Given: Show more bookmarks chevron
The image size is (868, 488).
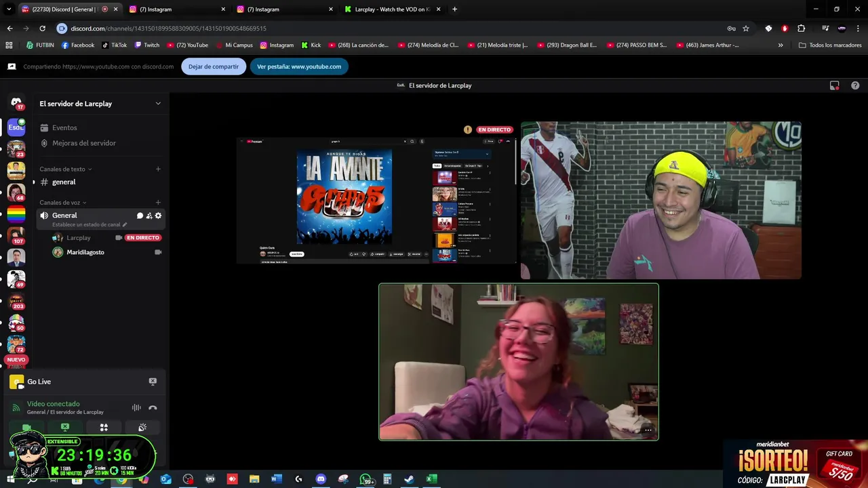Looking at the screenshot, I should (781, 45).
